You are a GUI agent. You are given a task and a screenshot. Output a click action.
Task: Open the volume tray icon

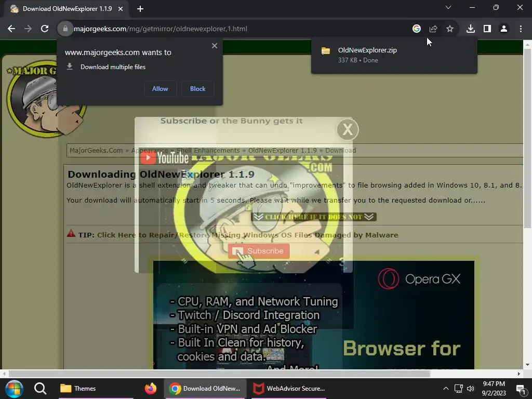(x=471, y=389)
